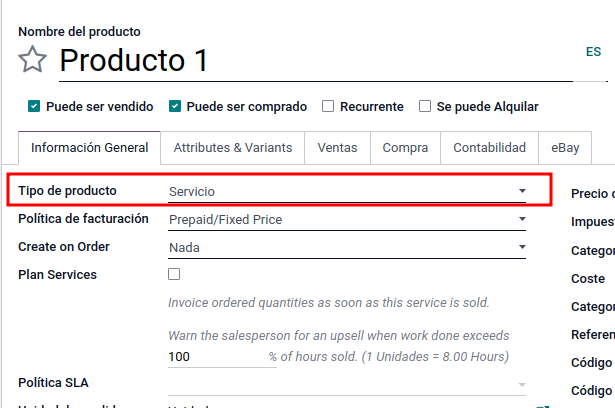Switch to the Attributes & Variants tab
615x408 pixels.
[233, 147]
